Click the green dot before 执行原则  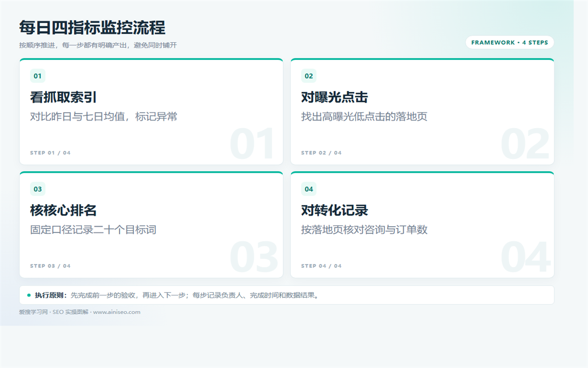click(x=29, y=295)
